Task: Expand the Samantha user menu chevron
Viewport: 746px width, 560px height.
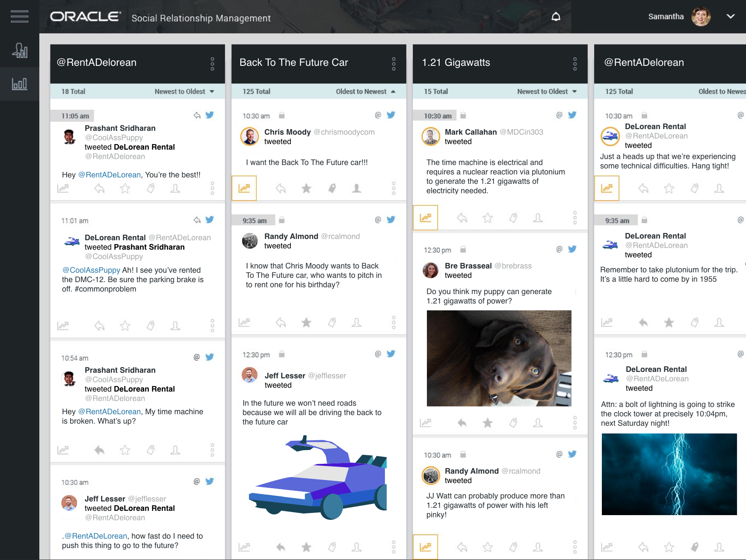Action: tap(731, 16)
